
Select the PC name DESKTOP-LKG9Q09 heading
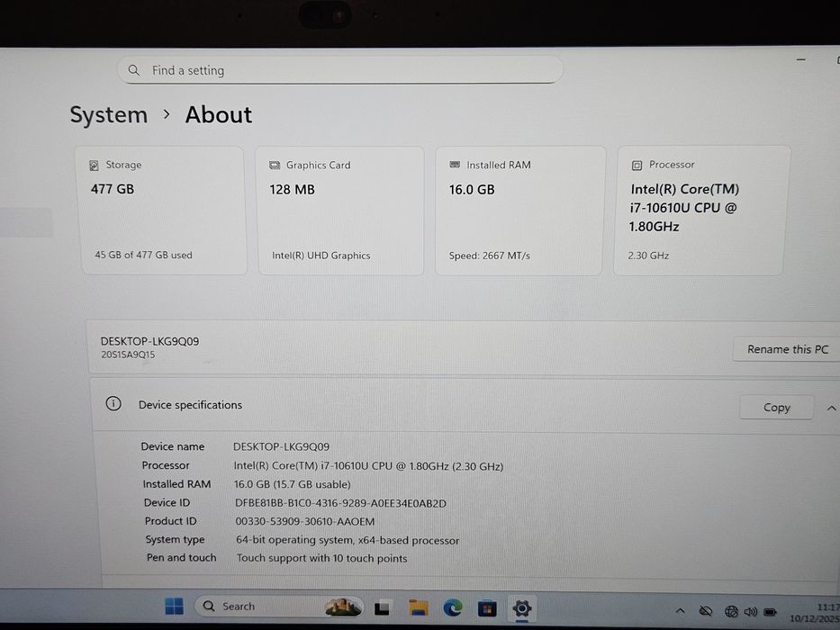[150, 341]
